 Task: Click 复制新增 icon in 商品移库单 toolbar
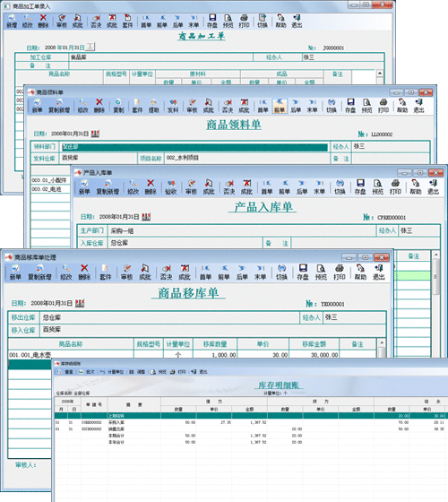pos(39,272)
